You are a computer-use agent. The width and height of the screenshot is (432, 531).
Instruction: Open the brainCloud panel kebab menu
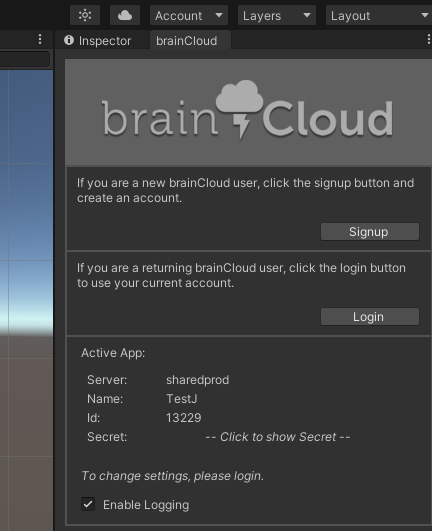(429, 39)
